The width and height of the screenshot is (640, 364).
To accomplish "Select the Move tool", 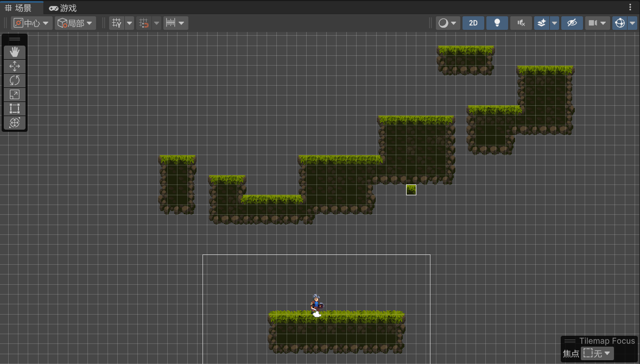I will tap(15, 66).
